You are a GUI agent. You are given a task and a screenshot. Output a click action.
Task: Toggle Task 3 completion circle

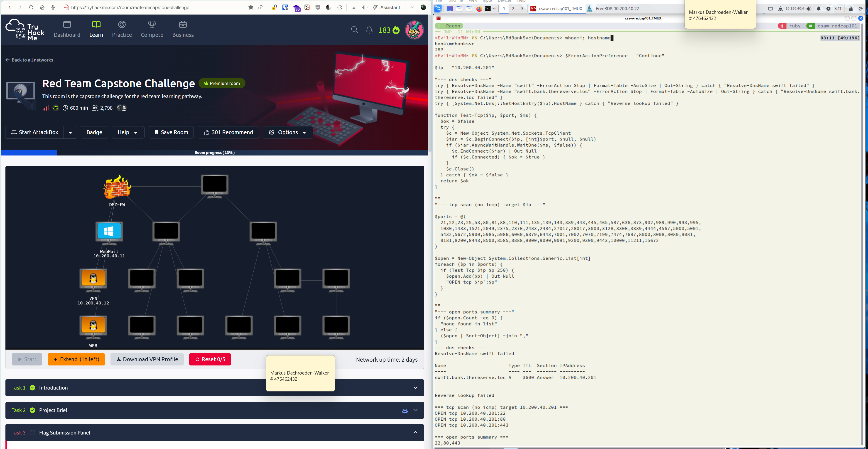pos(32,433)
